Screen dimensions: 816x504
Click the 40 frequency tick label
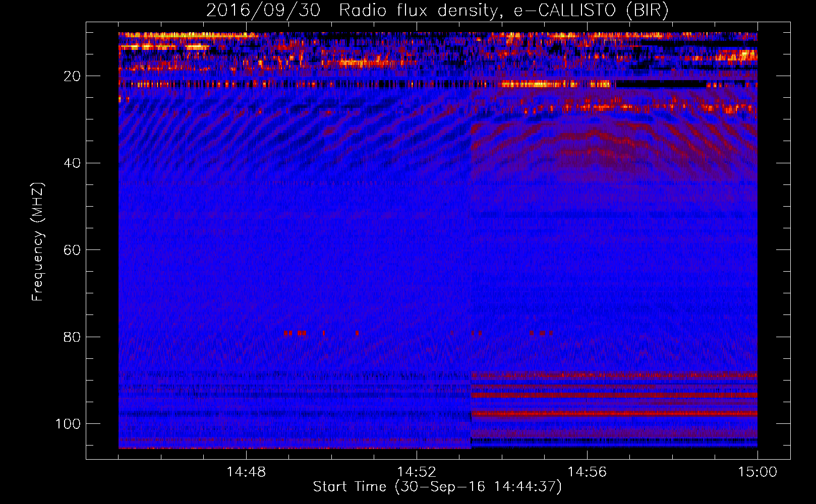tap(73, 163)
